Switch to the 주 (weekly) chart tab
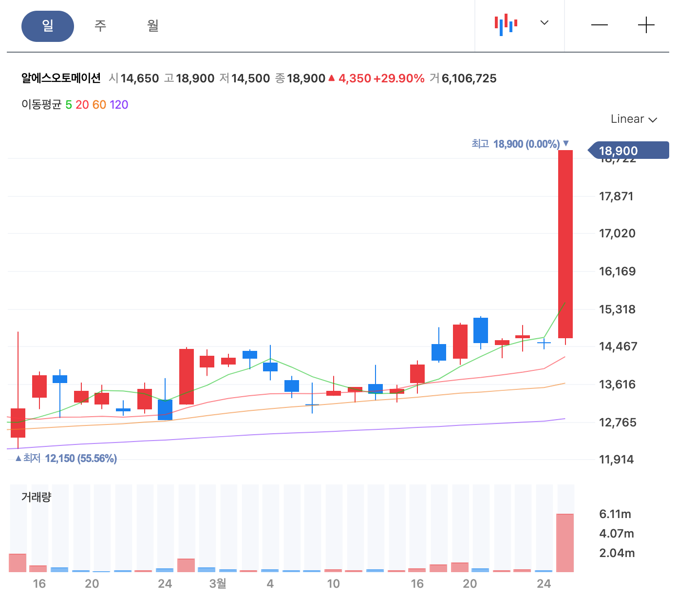This screenshot has width=677, height=616. [100, 25]
